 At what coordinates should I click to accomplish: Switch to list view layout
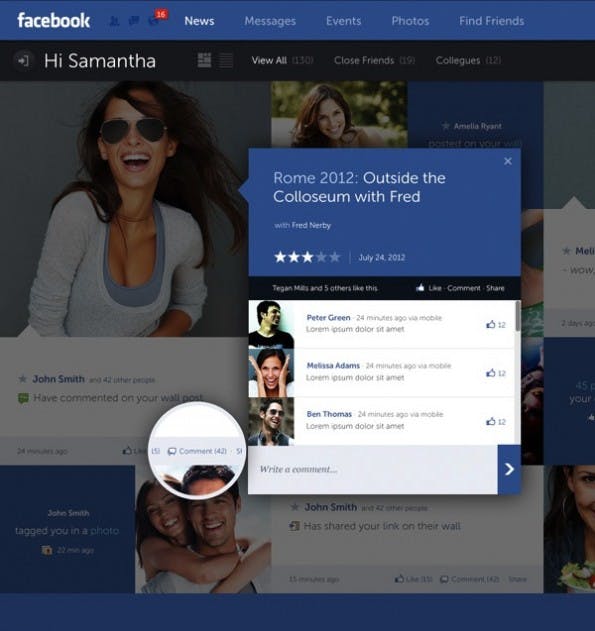[x=226, y=60]
